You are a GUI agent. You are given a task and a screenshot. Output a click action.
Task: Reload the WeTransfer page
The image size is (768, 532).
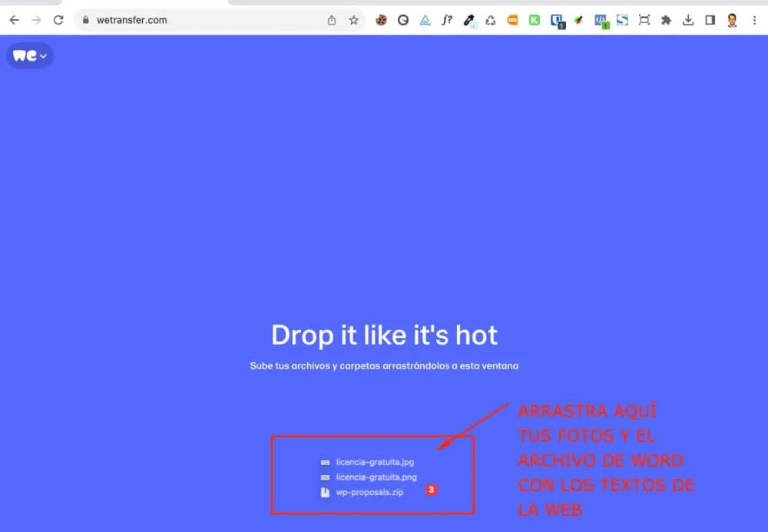tap(58, 20)
